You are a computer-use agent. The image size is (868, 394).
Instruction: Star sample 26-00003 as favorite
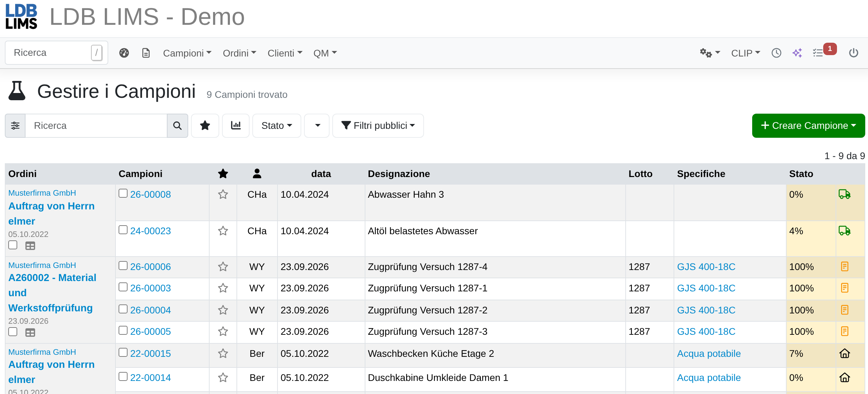tap(223, 288)
